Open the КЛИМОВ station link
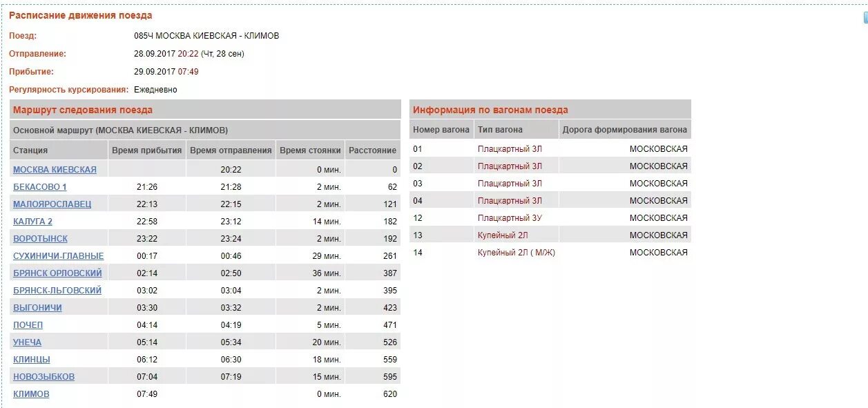The height and width of the screenshot is (408, 868). 31,394
